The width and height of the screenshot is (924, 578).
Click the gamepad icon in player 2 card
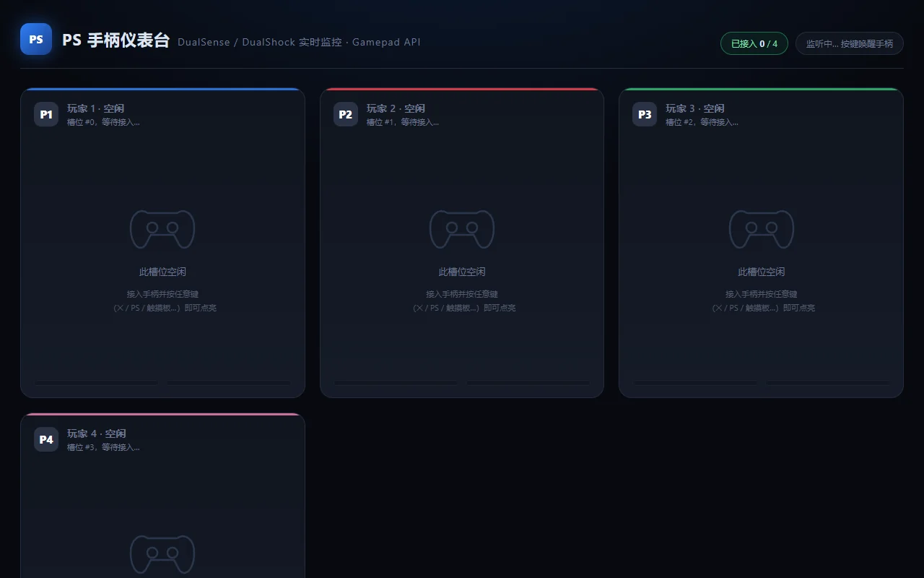[x=462, y=229]
